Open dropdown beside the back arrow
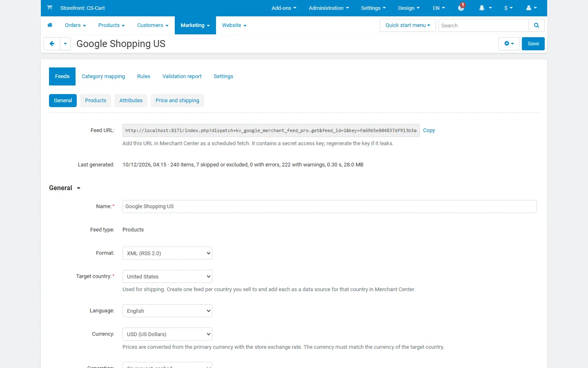Image resolution: width=588 pixels, height=368 pixels. (x=65, y=44)
